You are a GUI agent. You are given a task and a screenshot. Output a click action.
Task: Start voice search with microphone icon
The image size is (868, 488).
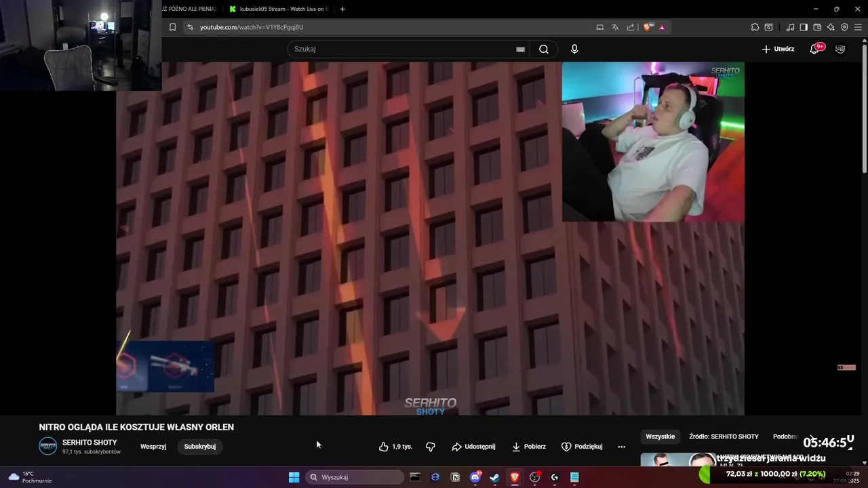(x=574, y=49)
